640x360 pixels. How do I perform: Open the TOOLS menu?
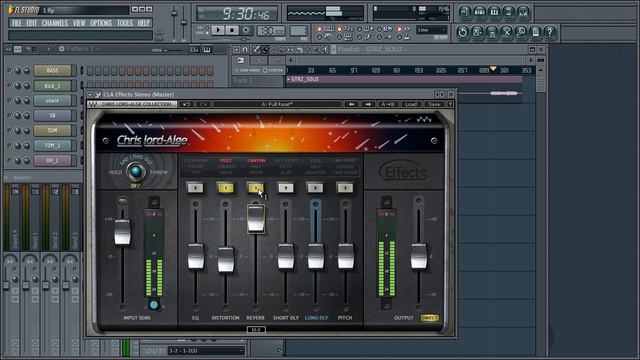(125, 23)
